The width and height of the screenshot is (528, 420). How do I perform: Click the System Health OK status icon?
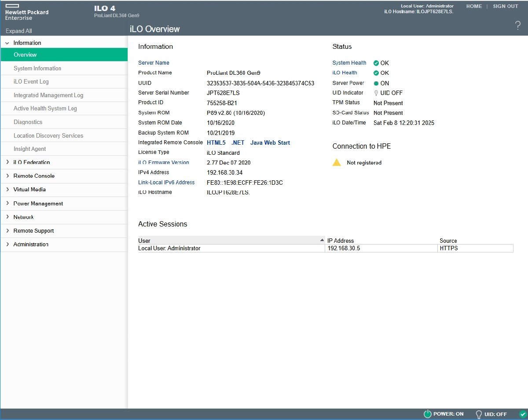[376, 63]
